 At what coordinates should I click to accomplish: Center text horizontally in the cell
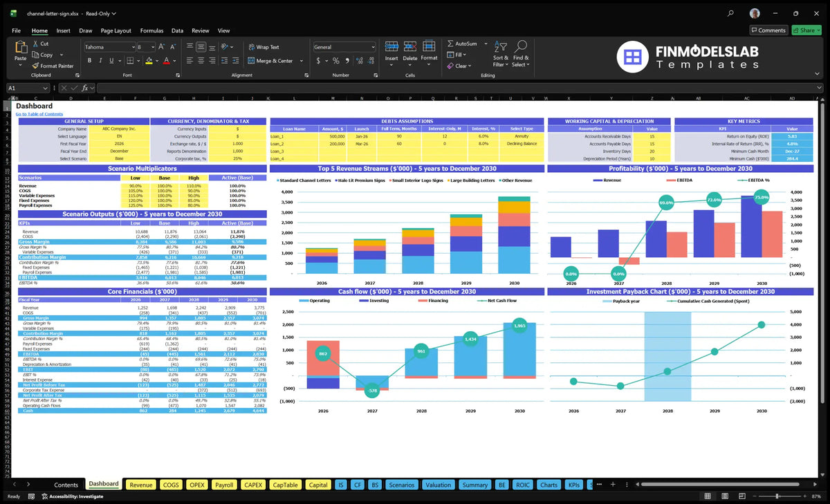[x=201, y=61]
